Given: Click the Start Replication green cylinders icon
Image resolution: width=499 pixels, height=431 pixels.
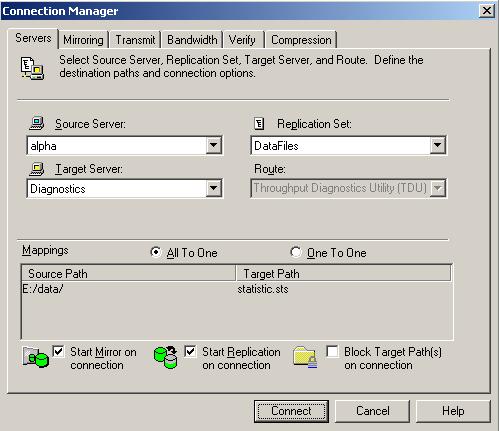Looking at the screenshot, I should (x=166, y=357).
